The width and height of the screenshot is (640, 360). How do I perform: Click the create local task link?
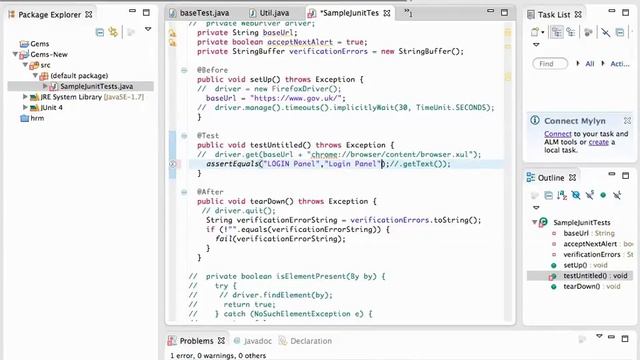tap(599, 142)
